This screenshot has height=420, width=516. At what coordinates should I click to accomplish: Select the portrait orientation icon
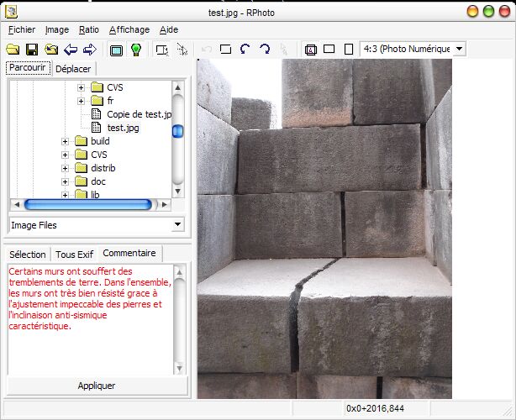pos(349,50)
